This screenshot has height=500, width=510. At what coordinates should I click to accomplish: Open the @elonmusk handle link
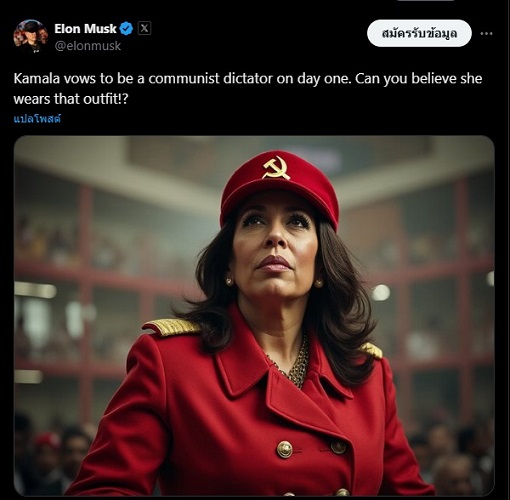pyautogui.click(x=87, y=46)
